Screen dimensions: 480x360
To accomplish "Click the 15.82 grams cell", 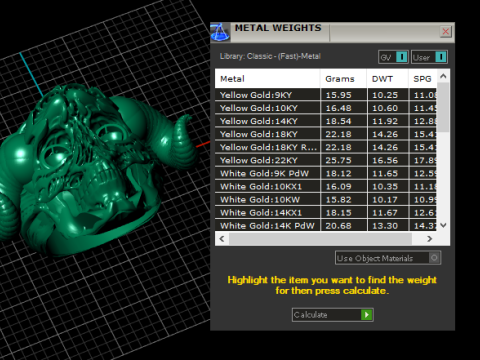I will [x=344, y=199].
